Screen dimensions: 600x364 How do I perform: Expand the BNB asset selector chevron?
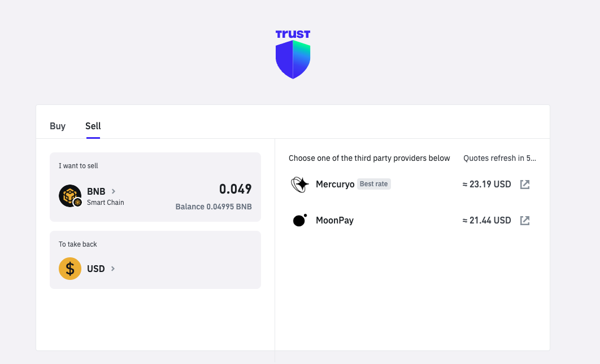[x=112, y=191]
